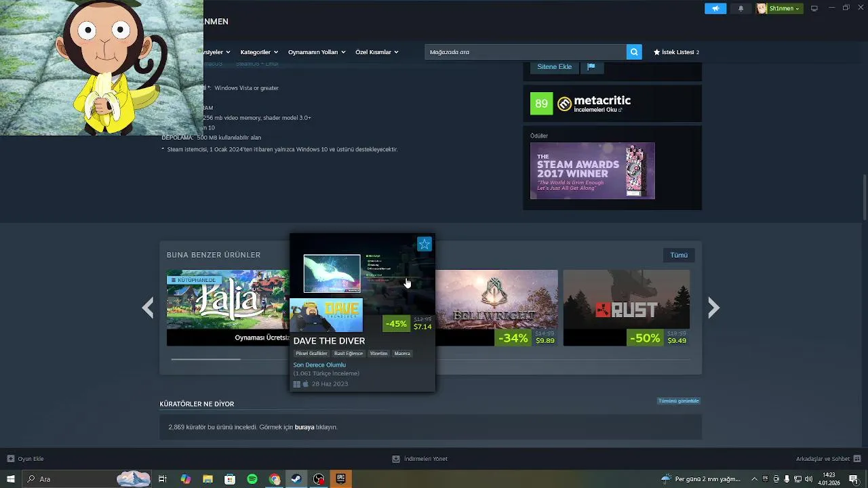Click the store search magnifier button
Image resolution: width=868 pixels, height=488 pixels.
(634, 52)
